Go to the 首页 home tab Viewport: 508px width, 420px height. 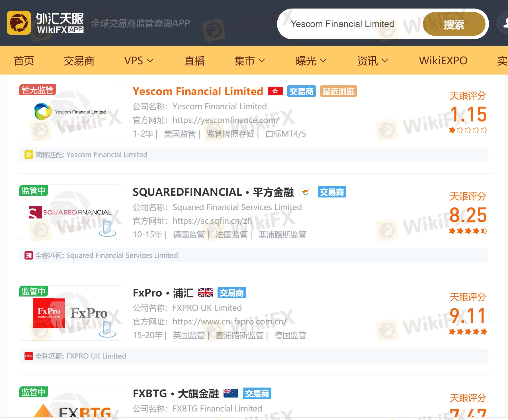pos(24,61)
